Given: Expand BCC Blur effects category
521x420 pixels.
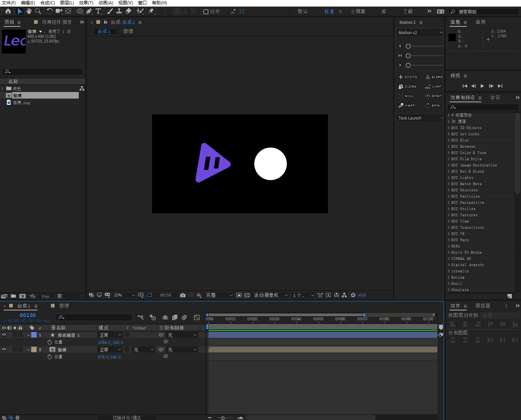Looking at the screenshot, I should pos(449,140).
